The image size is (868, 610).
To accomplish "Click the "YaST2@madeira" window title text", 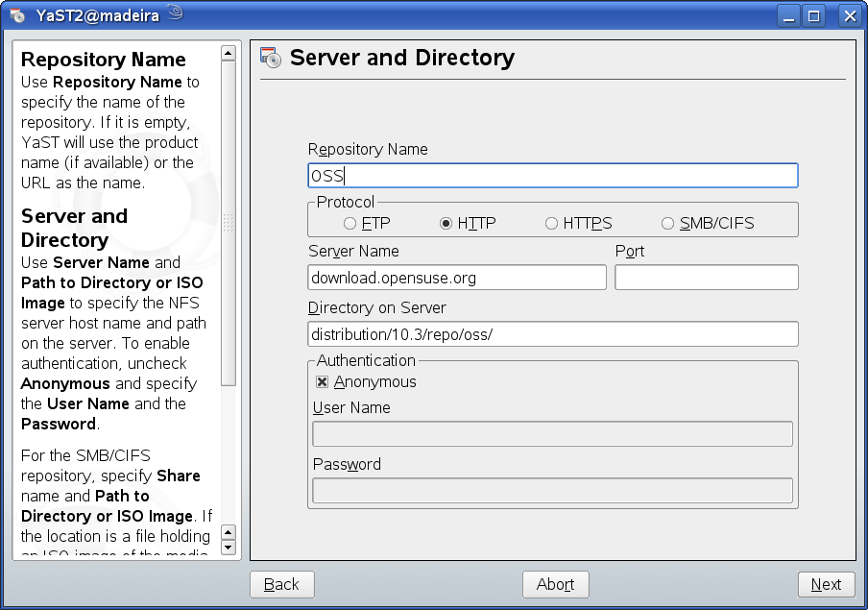I will coord(97,15).
